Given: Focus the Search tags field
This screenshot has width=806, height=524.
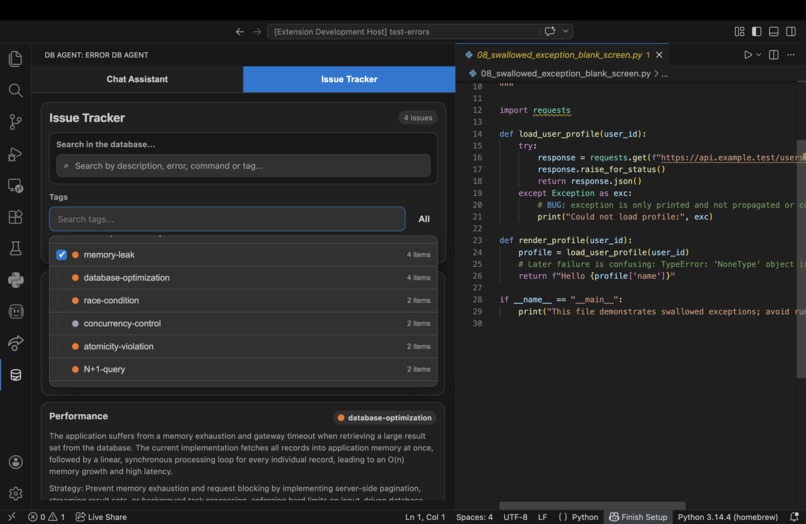Looking at the screenshot, I should [x=227, y=219].
